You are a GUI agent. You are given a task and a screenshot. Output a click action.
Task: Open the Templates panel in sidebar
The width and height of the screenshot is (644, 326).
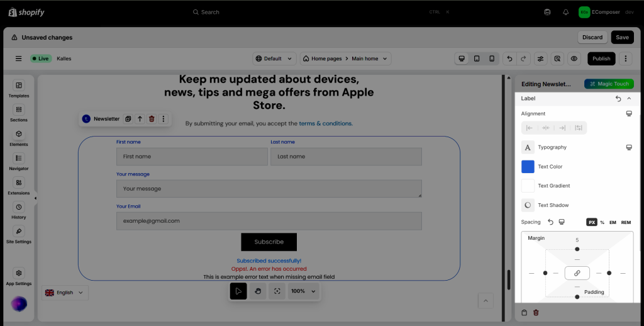pos(19,89)
